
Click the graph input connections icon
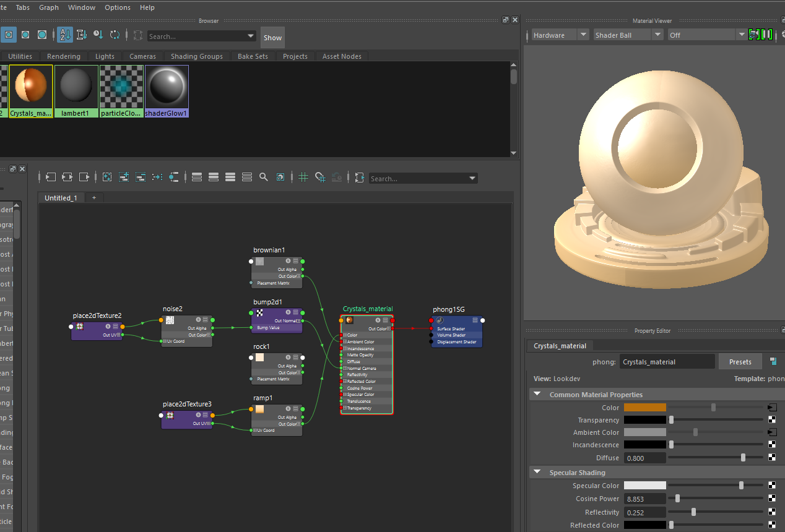50,178
